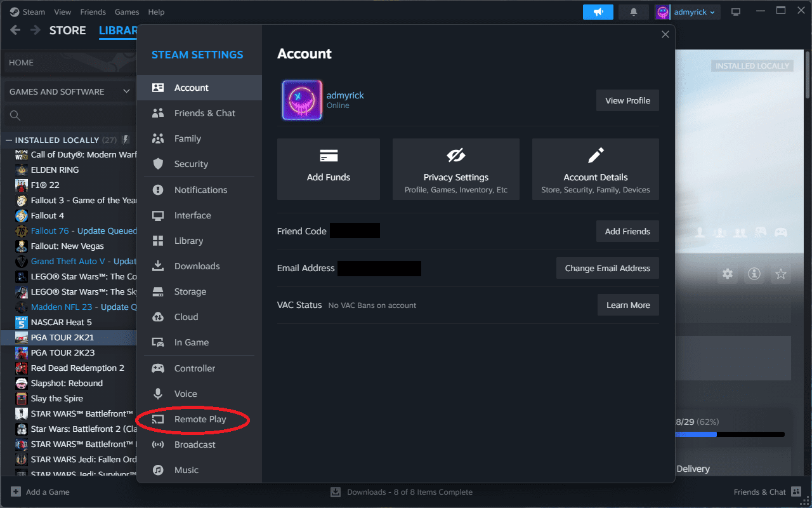Open Friends & Chat in the bottom bar
This screenshot has width=812, height=508.
pyautogui.click(x=767, y=491)
